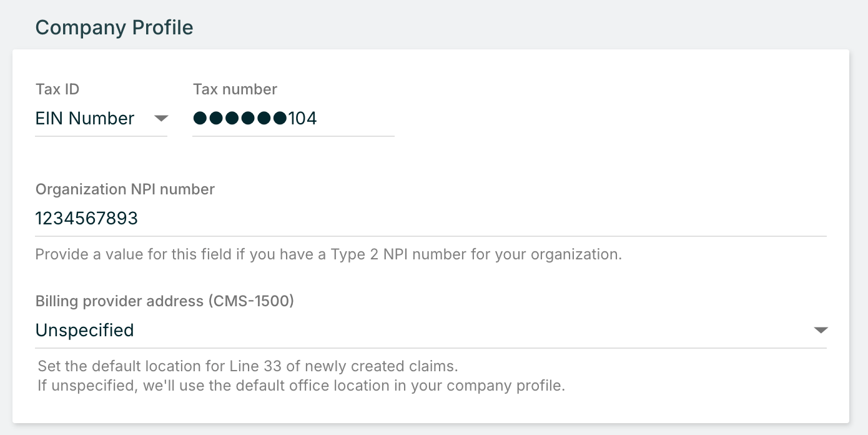Select the Unspecified text in the address field
The width and height of the screenshot is (868, 435).
pyautogui.click(x=84, y=329)
